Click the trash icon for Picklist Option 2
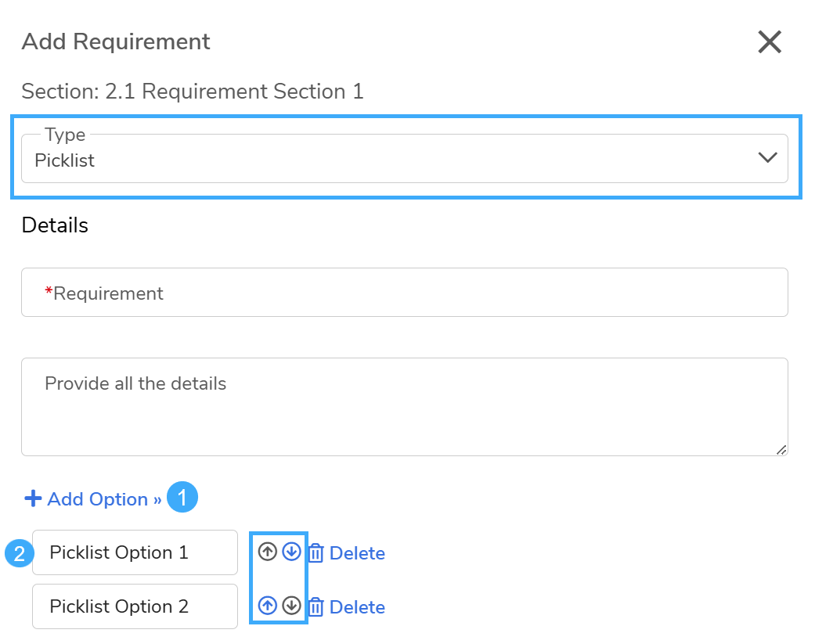 (316, 607)
